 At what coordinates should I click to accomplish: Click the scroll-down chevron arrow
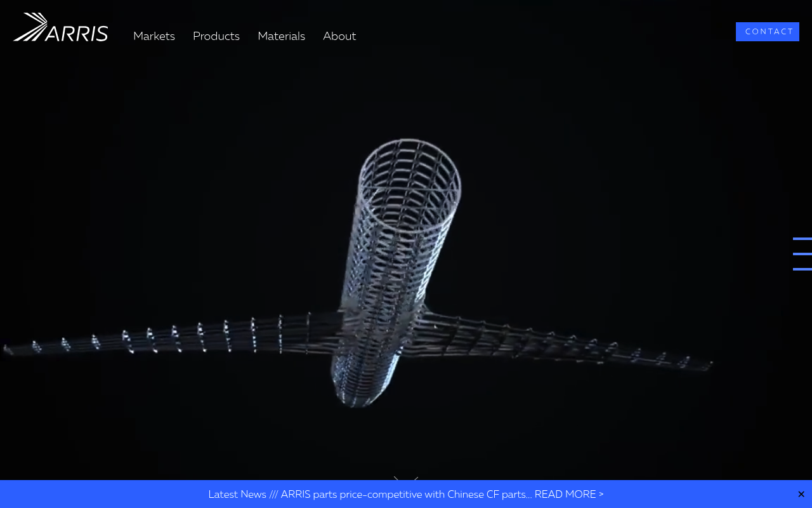(x=406, y=478)
